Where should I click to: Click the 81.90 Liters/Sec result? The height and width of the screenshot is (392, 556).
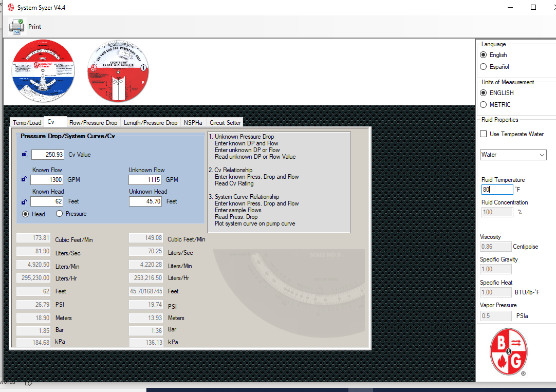33,251
